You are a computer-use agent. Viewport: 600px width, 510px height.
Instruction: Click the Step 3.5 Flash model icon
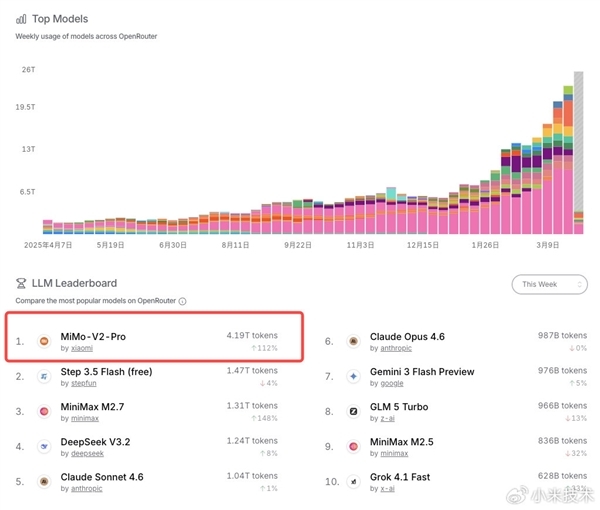[x=44, y=377]
